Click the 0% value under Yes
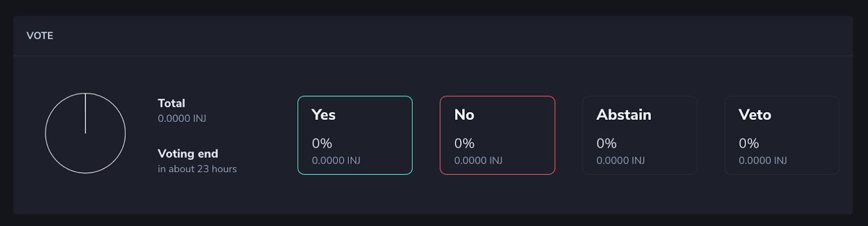The width and height of the screenshot is (868, 226). pyautogui.click(x=322, y=143)
